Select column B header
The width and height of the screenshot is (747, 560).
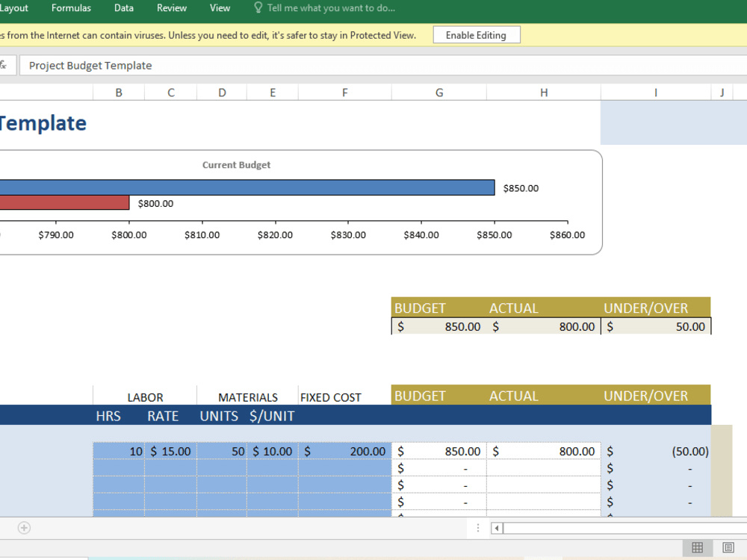[119, 93]
